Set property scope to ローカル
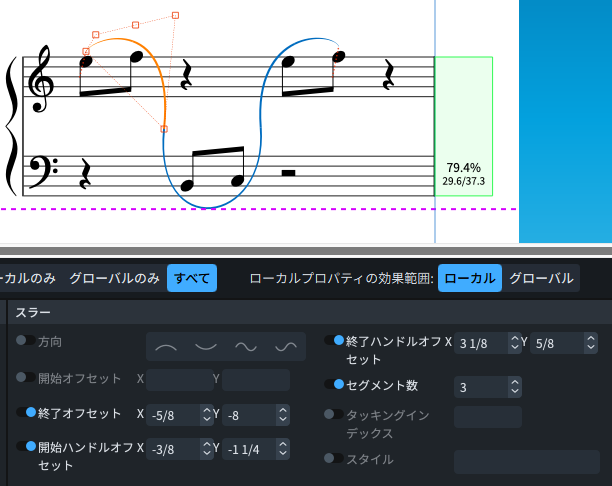The width and height of the screenshot is (612, 486). (469, 278)
